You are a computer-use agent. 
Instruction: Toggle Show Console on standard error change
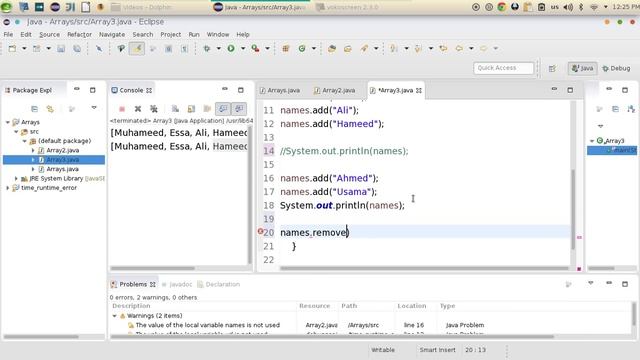(x=239, y=109)
